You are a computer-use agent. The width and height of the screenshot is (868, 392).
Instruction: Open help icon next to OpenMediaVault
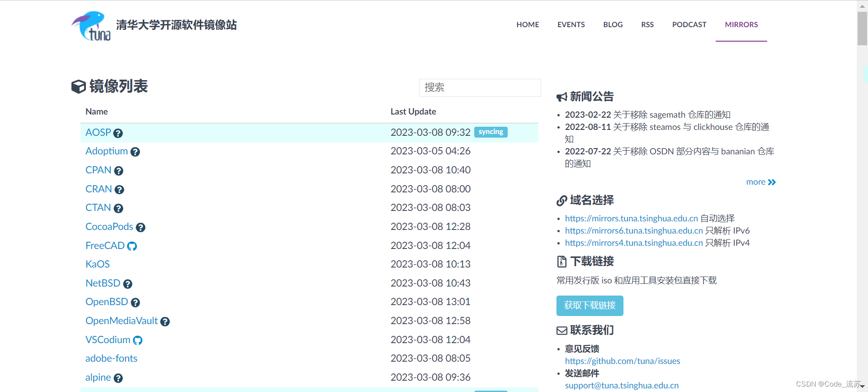tap(165, 321)
